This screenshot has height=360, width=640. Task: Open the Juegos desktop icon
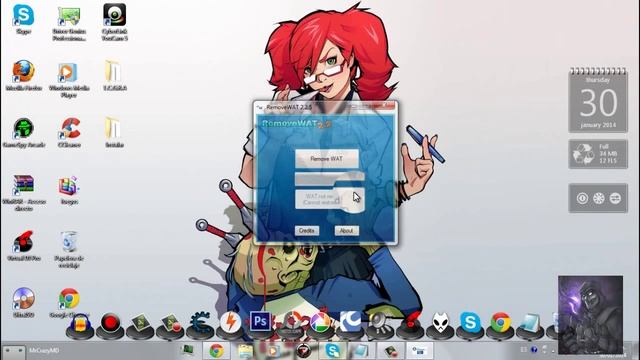tap(69, 190)
